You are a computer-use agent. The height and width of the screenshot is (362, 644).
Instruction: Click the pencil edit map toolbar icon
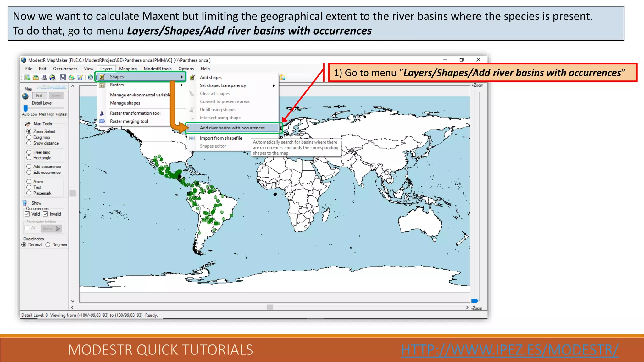80,77
